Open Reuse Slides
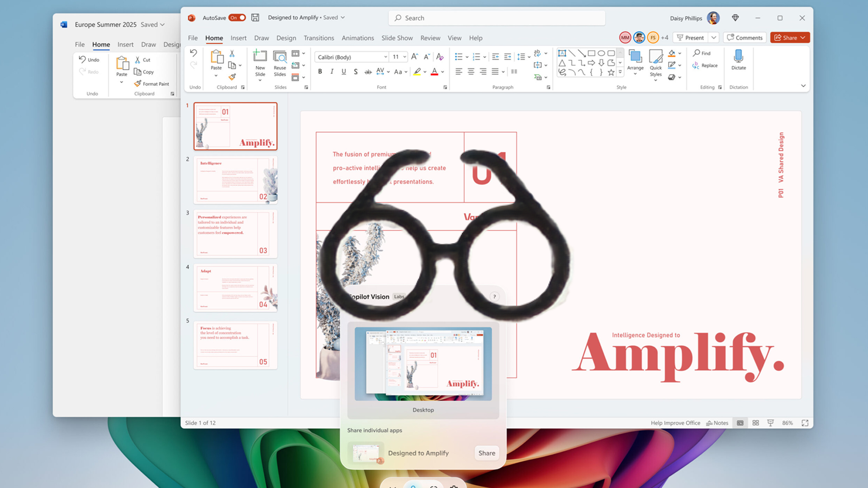The image size is (868, 488). [280, 63]
